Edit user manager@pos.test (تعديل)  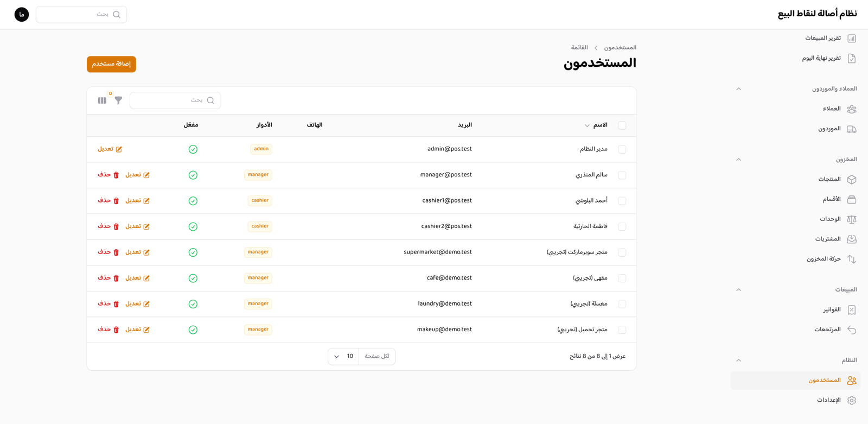pyautogui.click(x=137, y=175)
